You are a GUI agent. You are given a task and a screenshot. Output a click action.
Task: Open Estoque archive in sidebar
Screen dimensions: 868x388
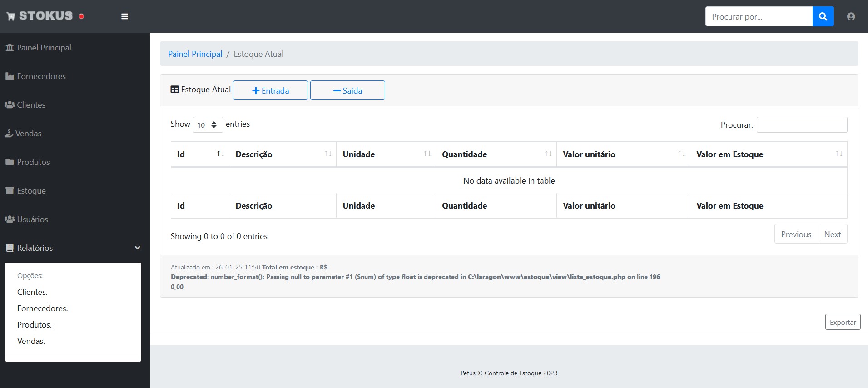tap(31, 191)
